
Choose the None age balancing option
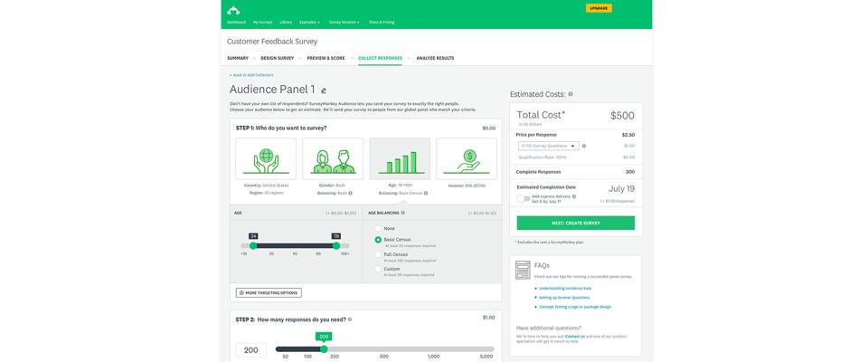click(378, 228)
